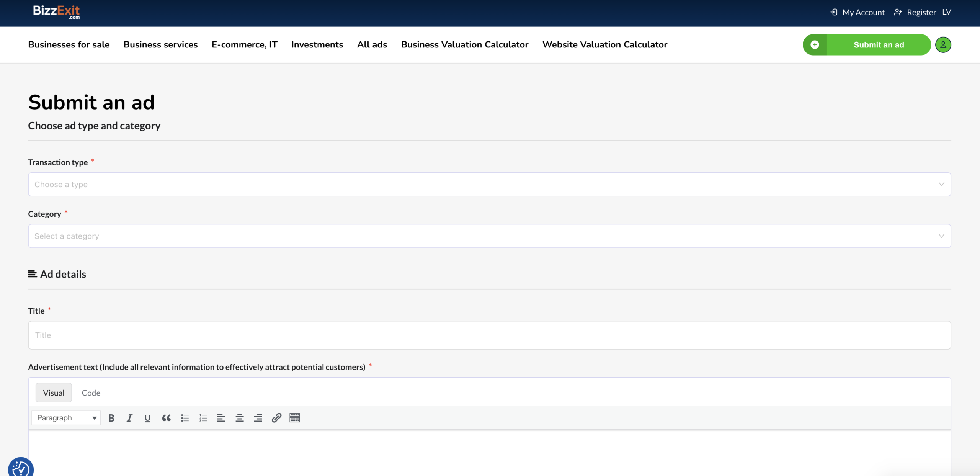Switch to the Code editor tab

(91, 393)
